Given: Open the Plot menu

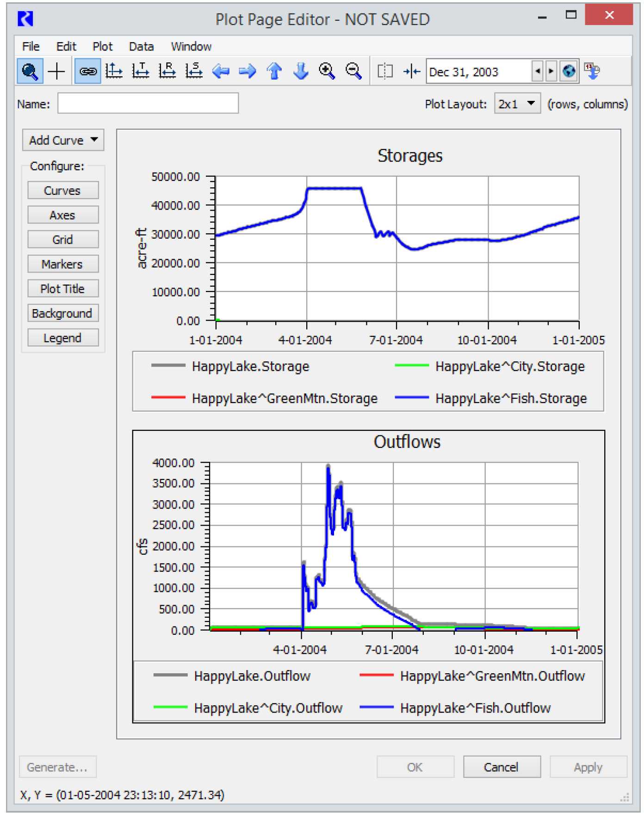Looking at the screenshot, I should pos(102,47).
